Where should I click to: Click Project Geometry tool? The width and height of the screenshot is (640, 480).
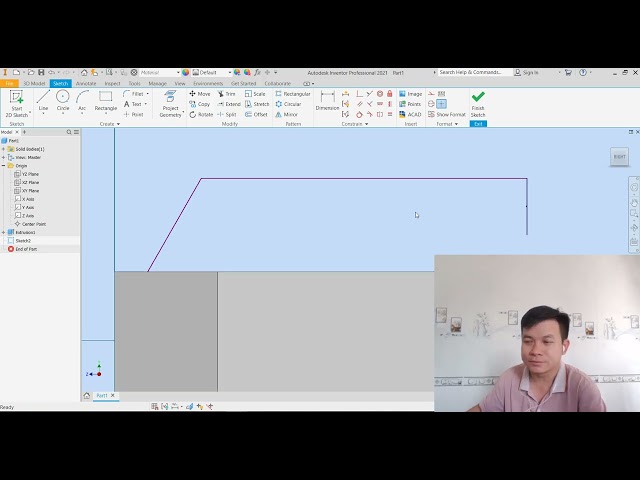(x=170, y=104)
